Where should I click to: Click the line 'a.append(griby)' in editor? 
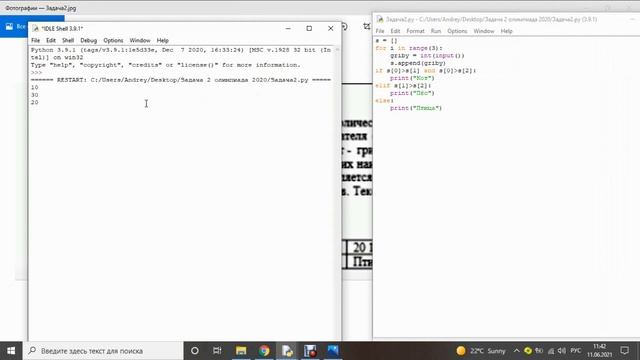418,63
